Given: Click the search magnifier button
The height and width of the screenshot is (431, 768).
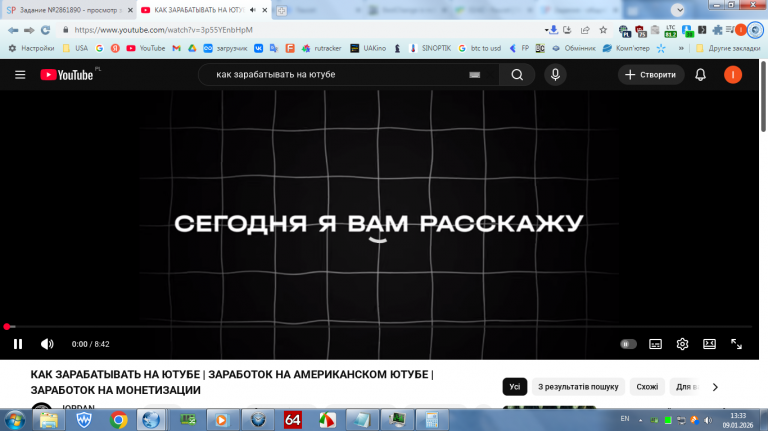Looking at the screenshot, I should (517, 75).
